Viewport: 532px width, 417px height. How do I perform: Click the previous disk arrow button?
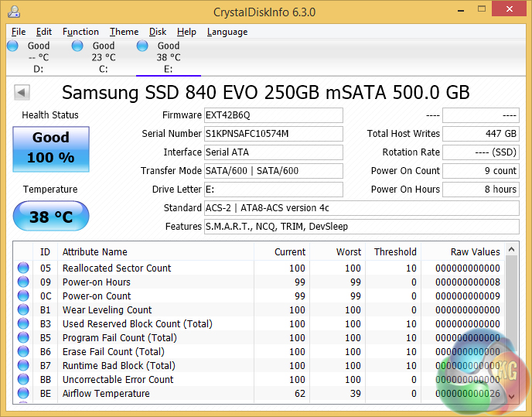click(22, 93)
